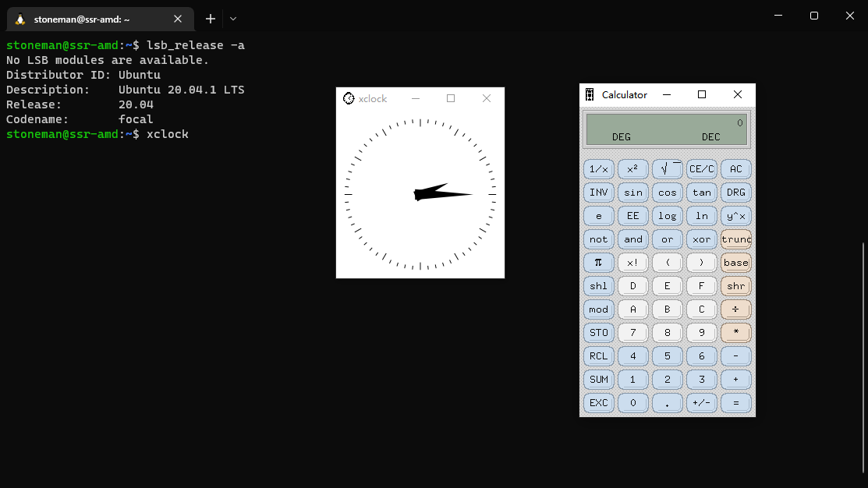Click the minus - button
Image resolution: width=868 pixels, height=488 pixels.
tap(735, 355)
